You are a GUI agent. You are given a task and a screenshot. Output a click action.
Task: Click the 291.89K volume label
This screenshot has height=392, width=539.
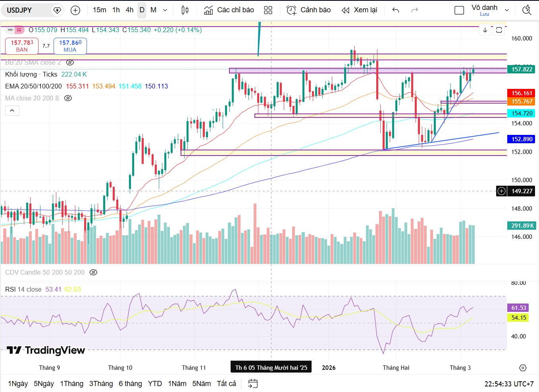pos(522,226)
